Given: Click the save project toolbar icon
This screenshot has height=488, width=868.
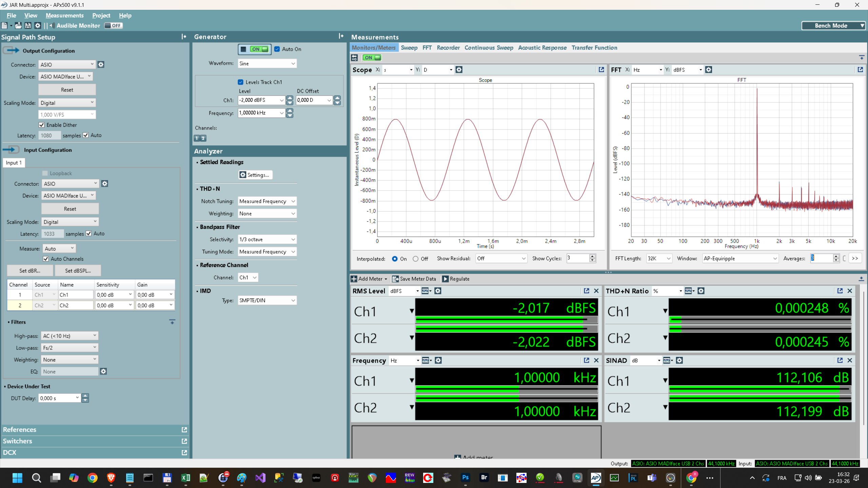Looking at the screenshot, I should tap(28, 25).
